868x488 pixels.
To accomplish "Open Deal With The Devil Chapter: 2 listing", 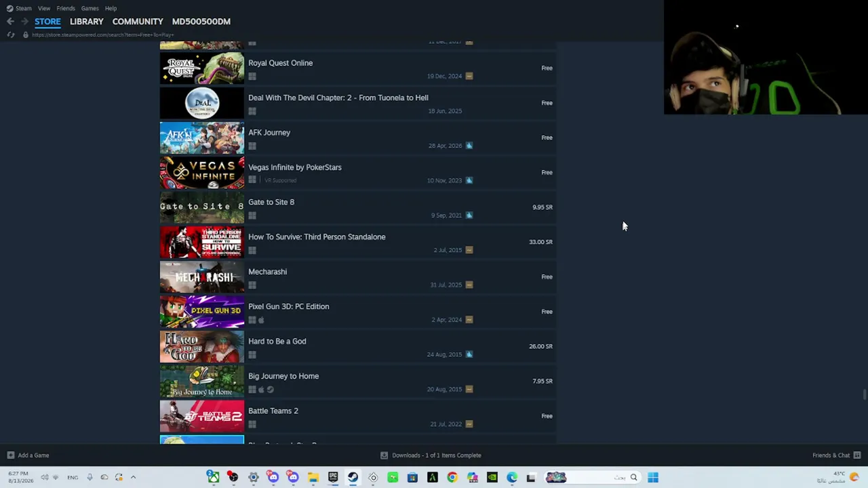I will click(x=358, y=104).
